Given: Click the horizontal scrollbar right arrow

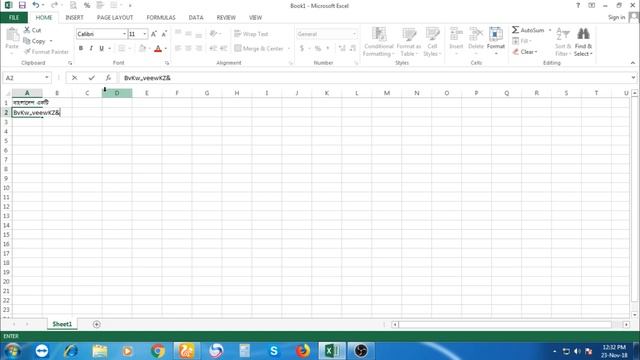Looking at the screenshot, I should (x=626, y=324).
